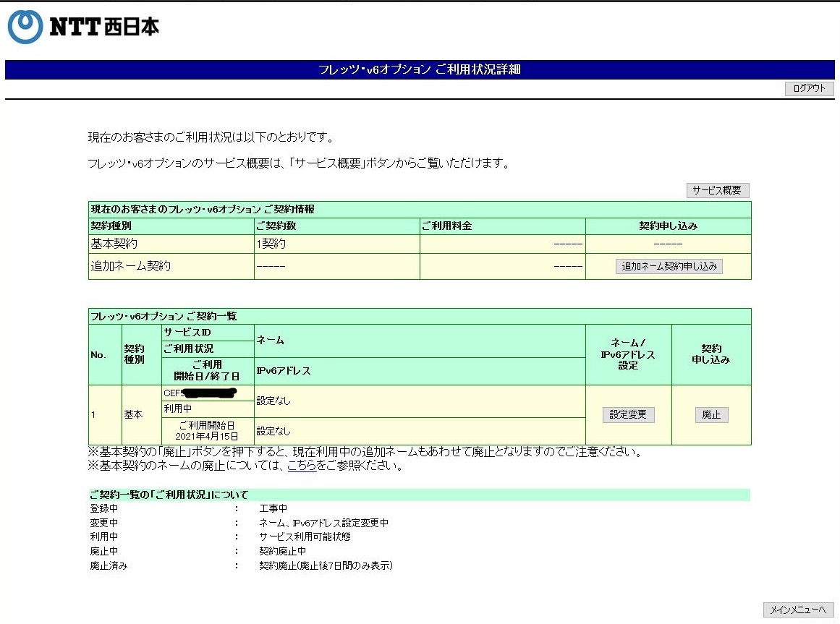Viewport: 840px width, 624px height.
Task: Click the 廃止 button for the basic contract
Action: pos(711,415)
